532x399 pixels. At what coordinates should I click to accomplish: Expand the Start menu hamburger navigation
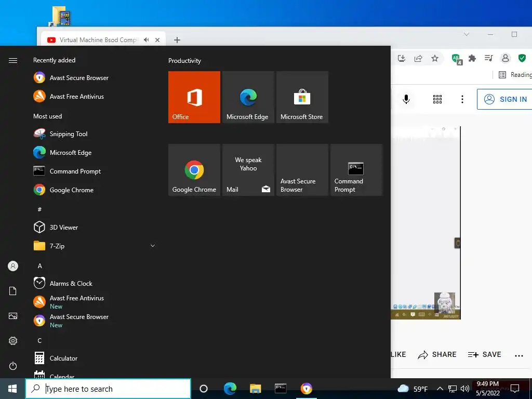pyautogui.click(x=13, y=60)
